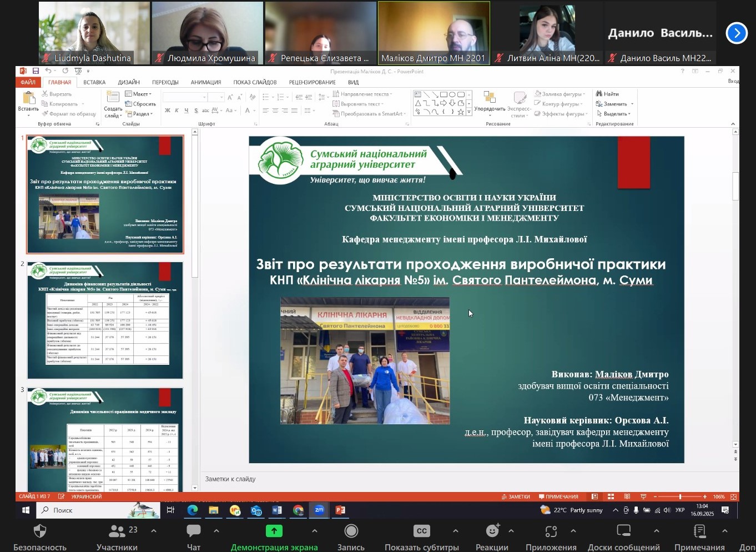Expand the Макет layout dropdown
The image size is (756, 552).
[139, 94]
